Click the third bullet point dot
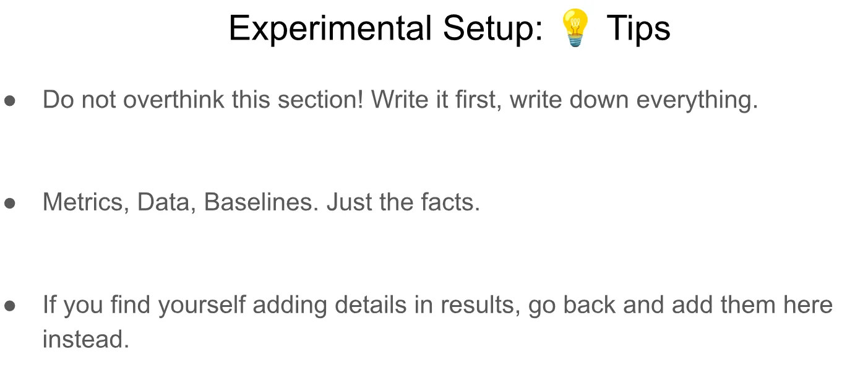Viewport: 868px width, 380px height. pos(10,306)
